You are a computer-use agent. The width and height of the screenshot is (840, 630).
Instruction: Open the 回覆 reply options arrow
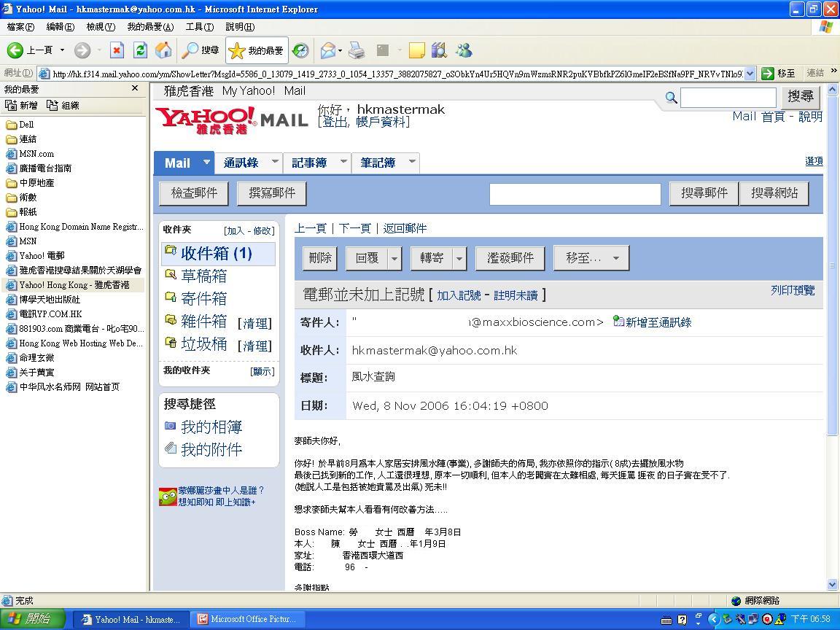394,259
